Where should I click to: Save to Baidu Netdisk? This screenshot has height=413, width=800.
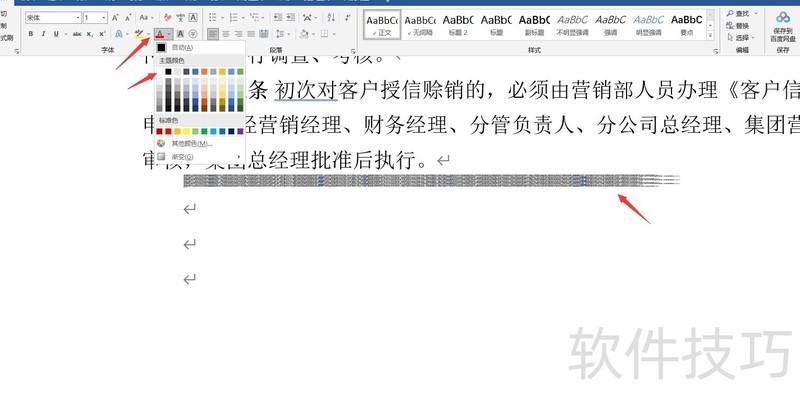[x=783, y=27]
